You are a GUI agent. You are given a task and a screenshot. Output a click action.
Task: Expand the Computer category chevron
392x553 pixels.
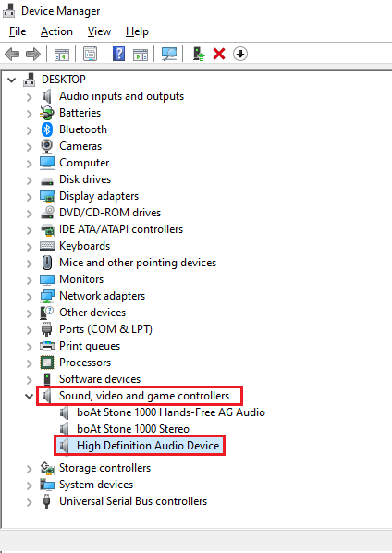pyautogui.click(x=30, y=164)
